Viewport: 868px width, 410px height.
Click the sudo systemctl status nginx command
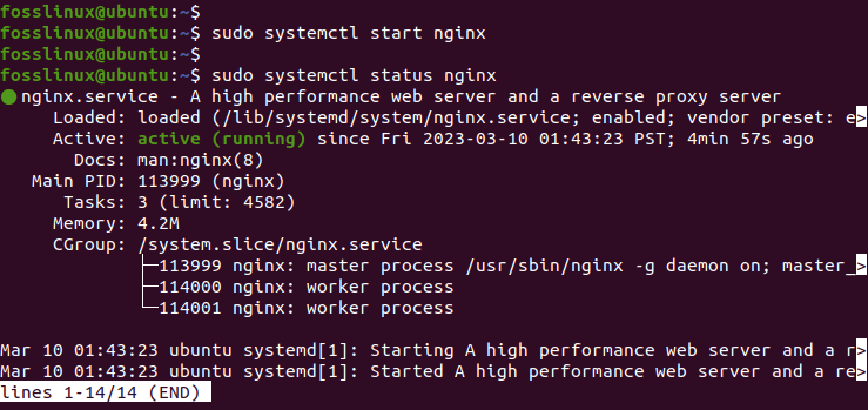[x=354, y=76]
